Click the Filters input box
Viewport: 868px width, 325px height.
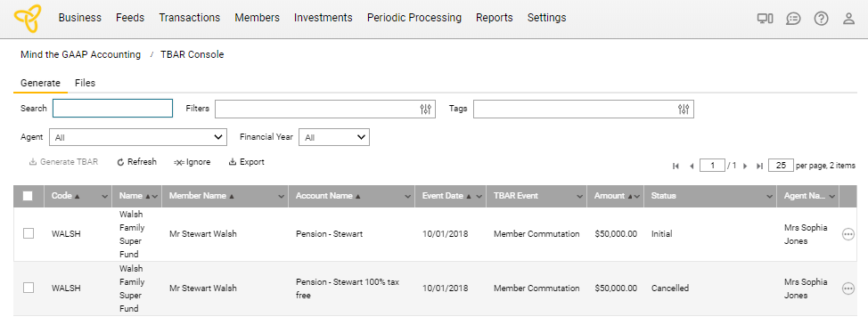point(325,109)
